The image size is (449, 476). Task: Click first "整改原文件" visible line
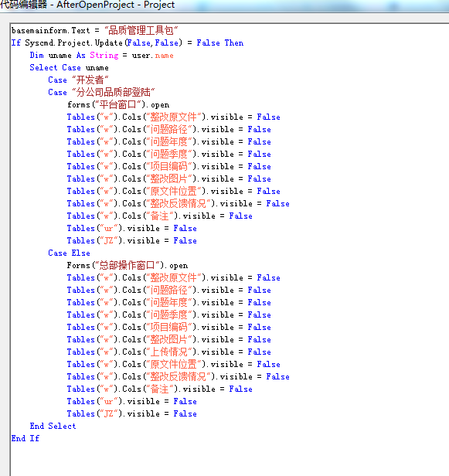[173, 117]
